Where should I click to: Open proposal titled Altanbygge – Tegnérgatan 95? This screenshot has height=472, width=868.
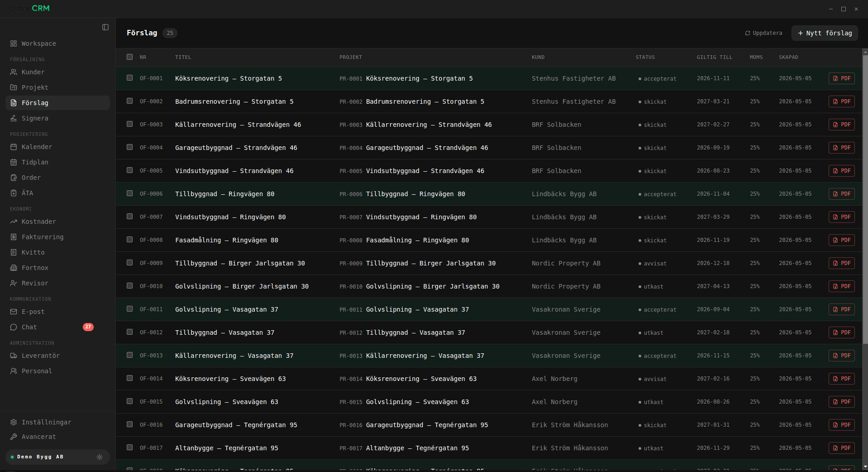coord(227,448)
